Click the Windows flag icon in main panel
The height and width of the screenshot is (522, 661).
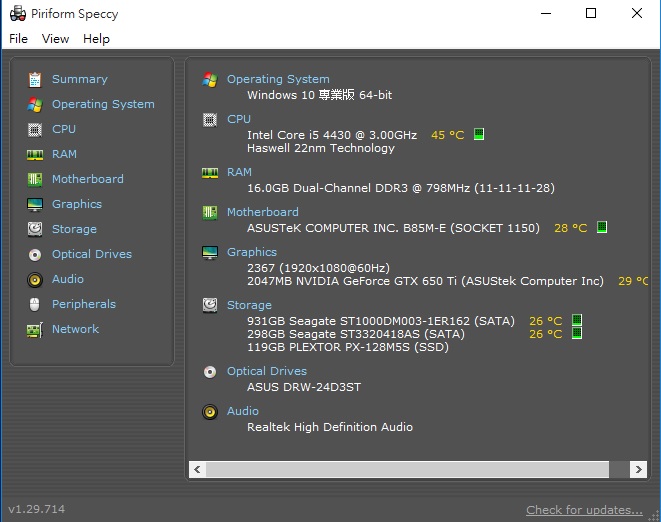(x=210, y=79)
